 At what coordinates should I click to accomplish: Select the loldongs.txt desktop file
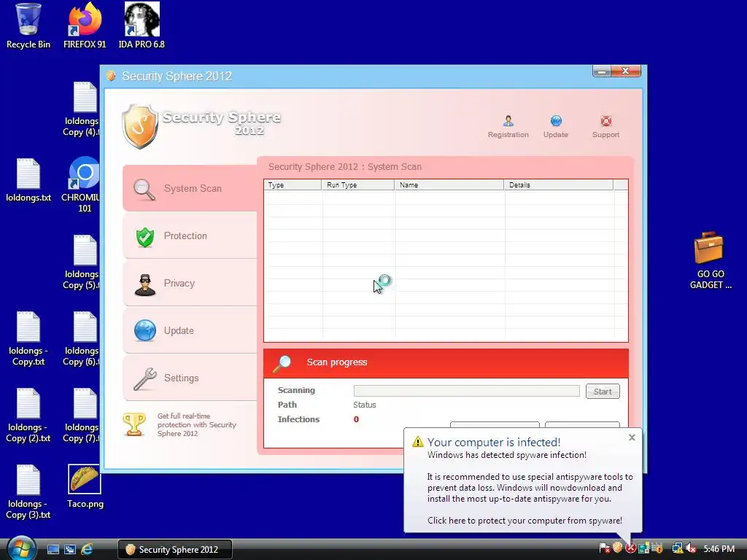tap(28, 181)
